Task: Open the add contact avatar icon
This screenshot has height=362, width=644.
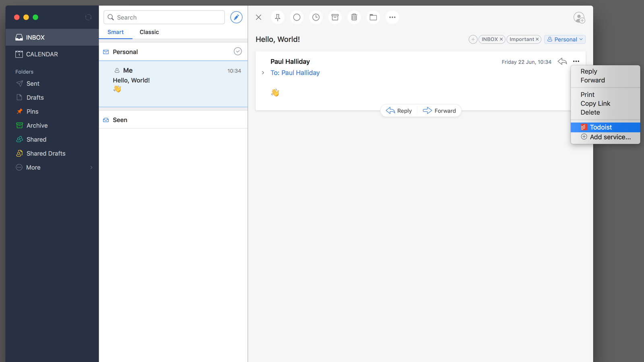Action: coord(579,18)
